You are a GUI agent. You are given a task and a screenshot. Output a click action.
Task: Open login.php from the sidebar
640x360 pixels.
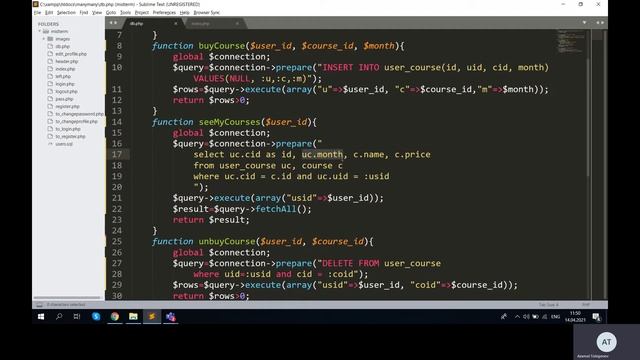tap(65, 84)
